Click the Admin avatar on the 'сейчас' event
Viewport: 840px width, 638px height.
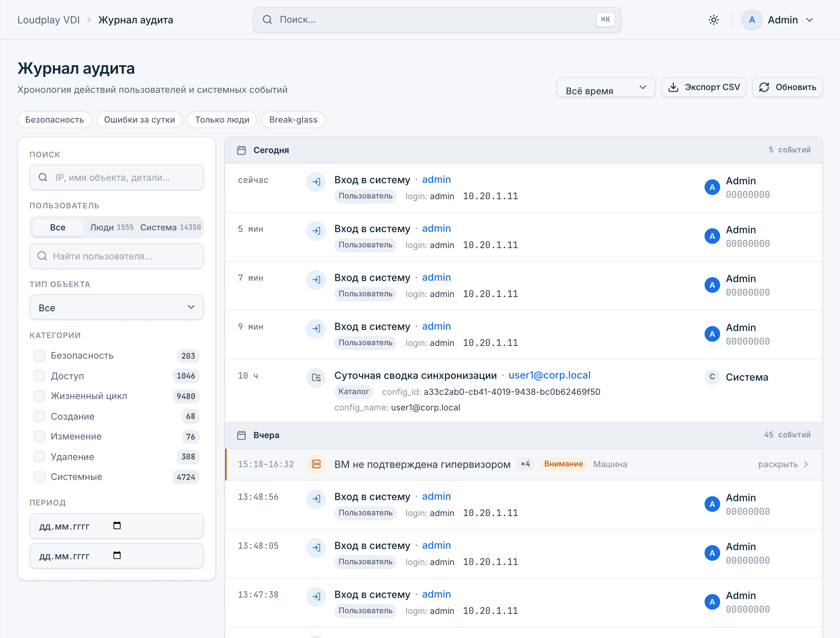(712, 187)
